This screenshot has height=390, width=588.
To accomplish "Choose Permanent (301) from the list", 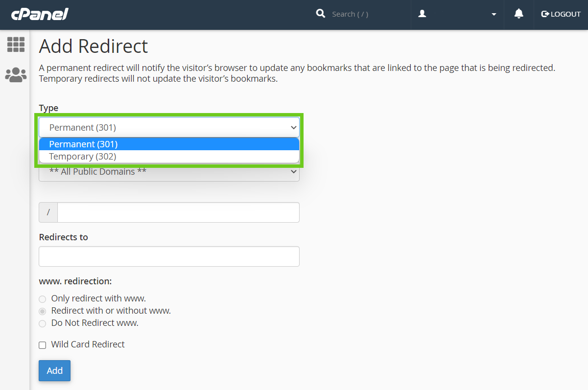I will 169,144.
